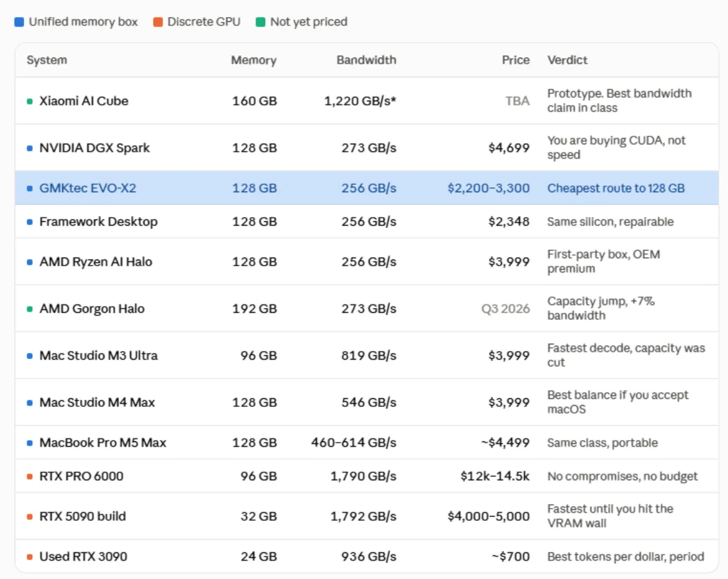The image size is (728, 579).
Task: Click the Same class, portable verdict
Action: [x=602, y=443]
